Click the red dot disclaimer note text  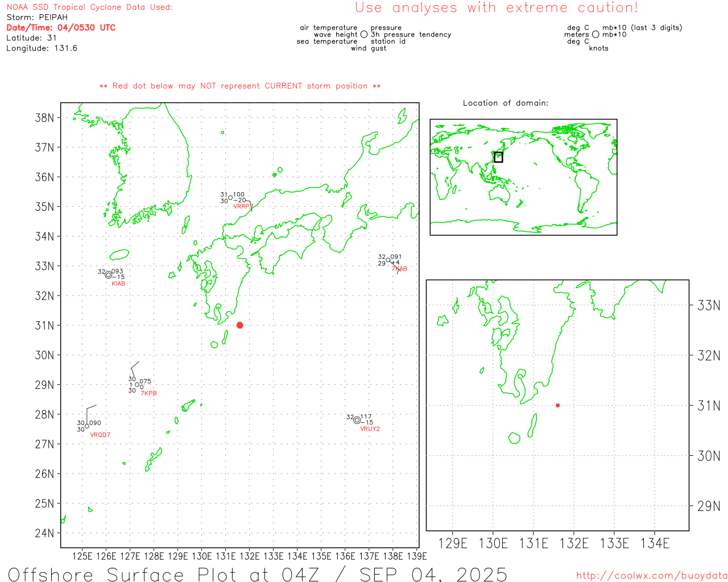(x=240, y=86)
